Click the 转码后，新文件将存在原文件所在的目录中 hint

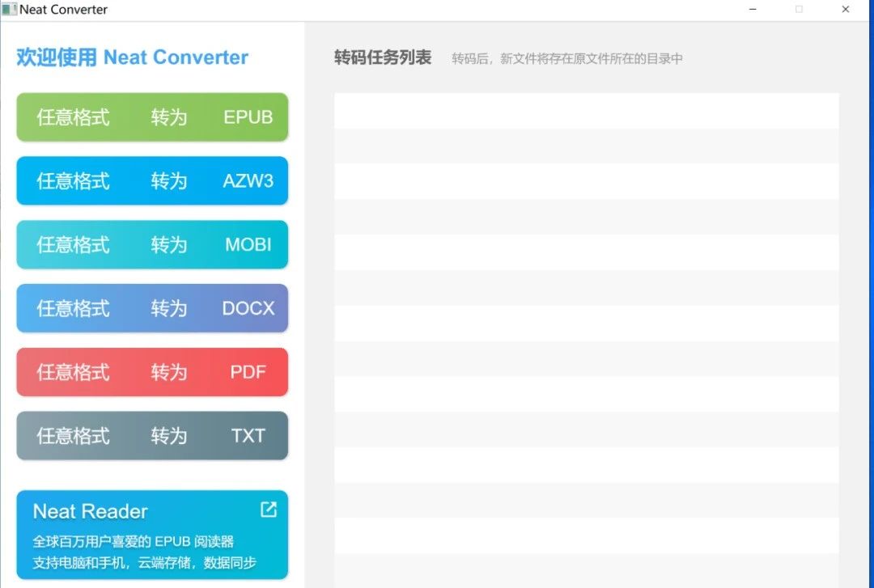click(567, 58)
